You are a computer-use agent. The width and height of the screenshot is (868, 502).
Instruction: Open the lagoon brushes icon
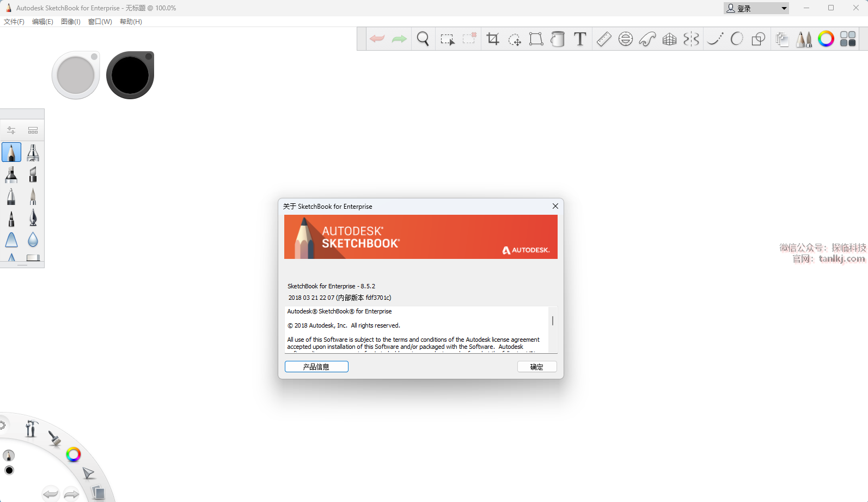[x=54, y=438]
